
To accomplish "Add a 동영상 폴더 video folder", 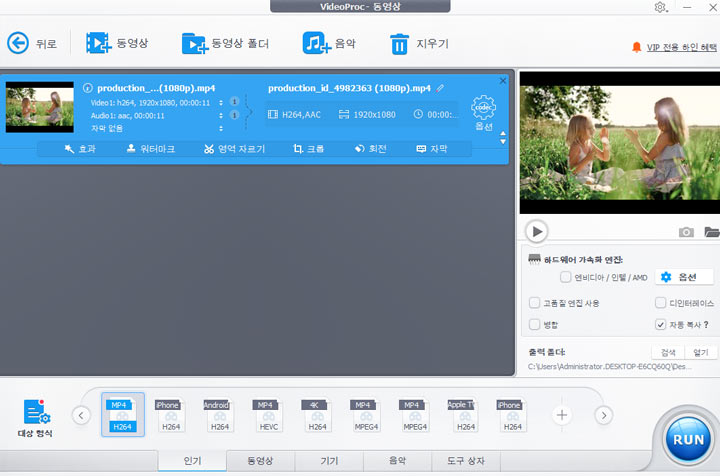I will tap(225, 44).
